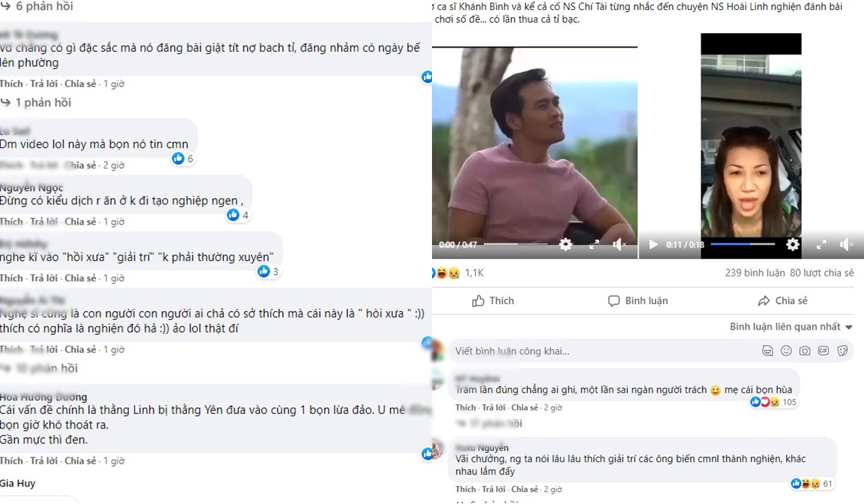Focus the 'Viết bình luận công khai' field
Screen dimensions: 864x504
tap(576, 351)
